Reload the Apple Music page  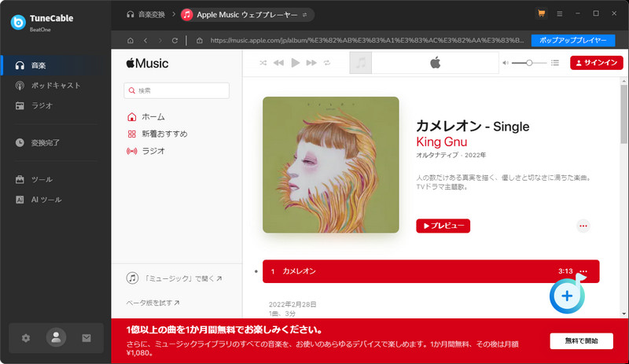(175, 41)
